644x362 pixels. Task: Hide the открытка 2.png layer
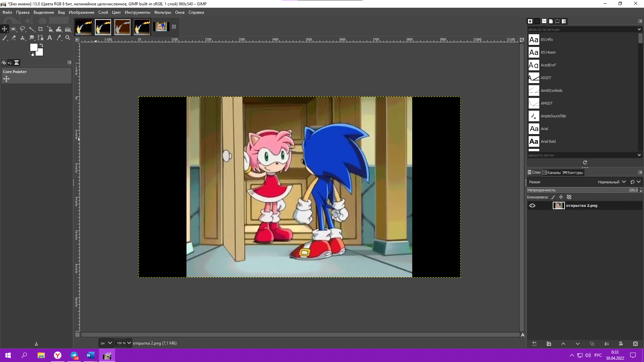tap(532, 205)
